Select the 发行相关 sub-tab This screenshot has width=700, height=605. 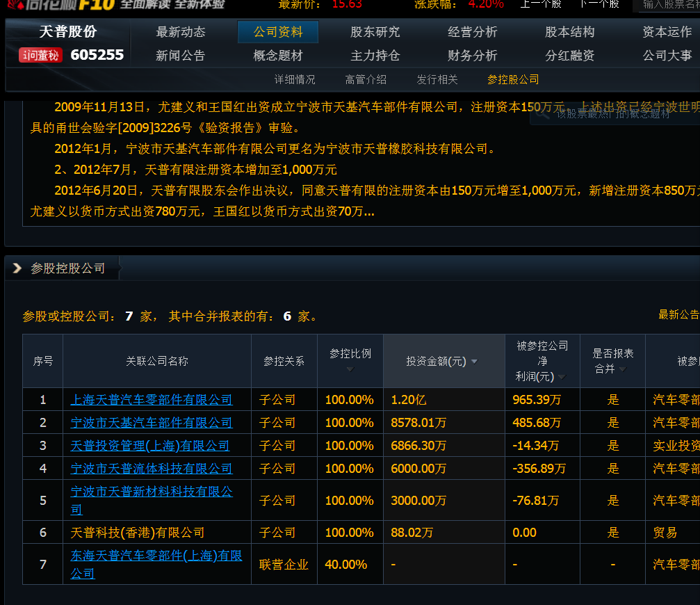point(437,79)
